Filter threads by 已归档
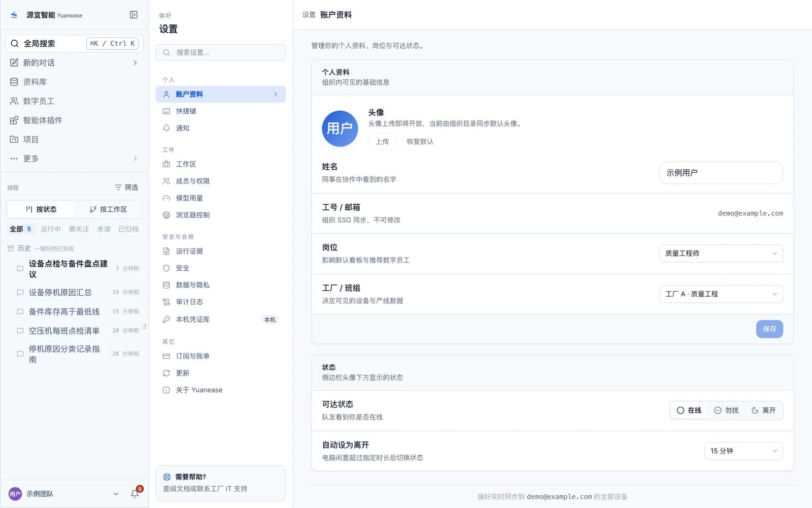Image resolution: width=812 pixels, height=508 pixels. coord(128,229)
